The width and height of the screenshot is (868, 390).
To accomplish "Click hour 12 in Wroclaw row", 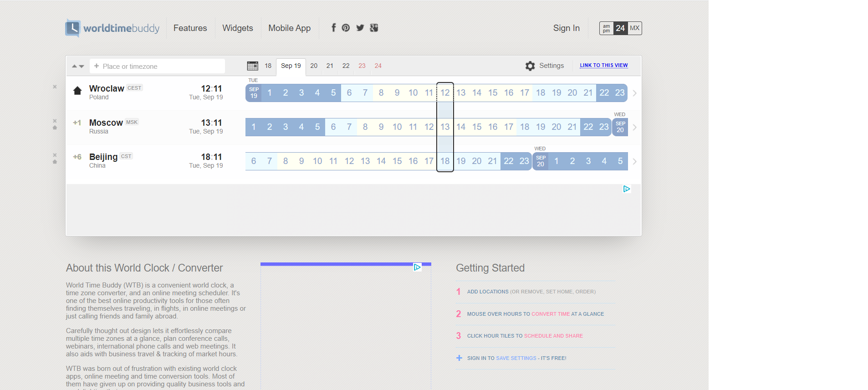I will pyautogui.click(x=445, y=93).
